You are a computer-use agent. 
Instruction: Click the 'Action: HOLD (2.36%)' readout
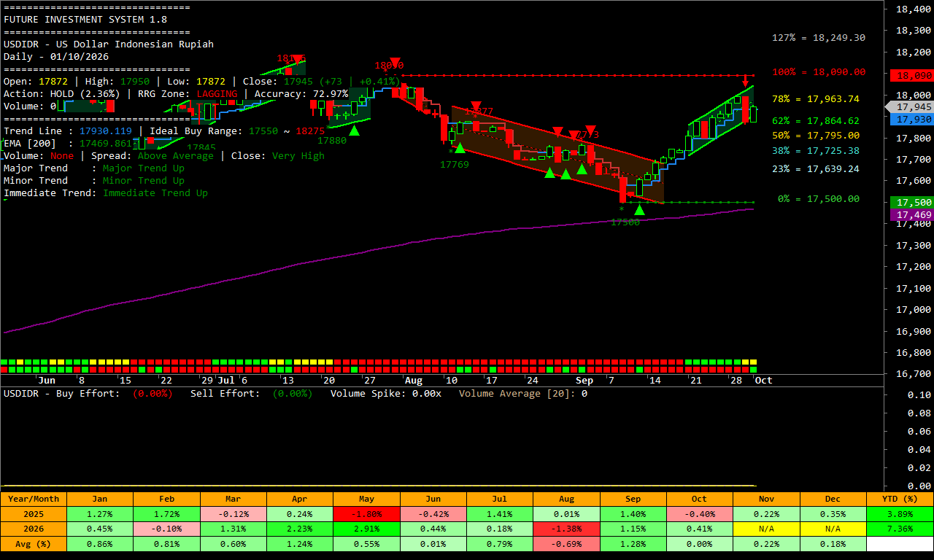[62, 94]
